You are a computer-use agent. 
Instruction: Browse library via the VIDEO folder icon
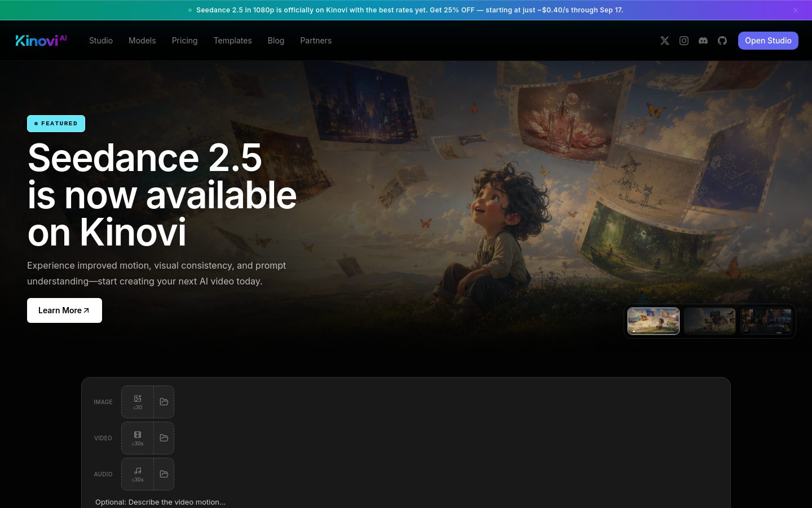point(164,438)
